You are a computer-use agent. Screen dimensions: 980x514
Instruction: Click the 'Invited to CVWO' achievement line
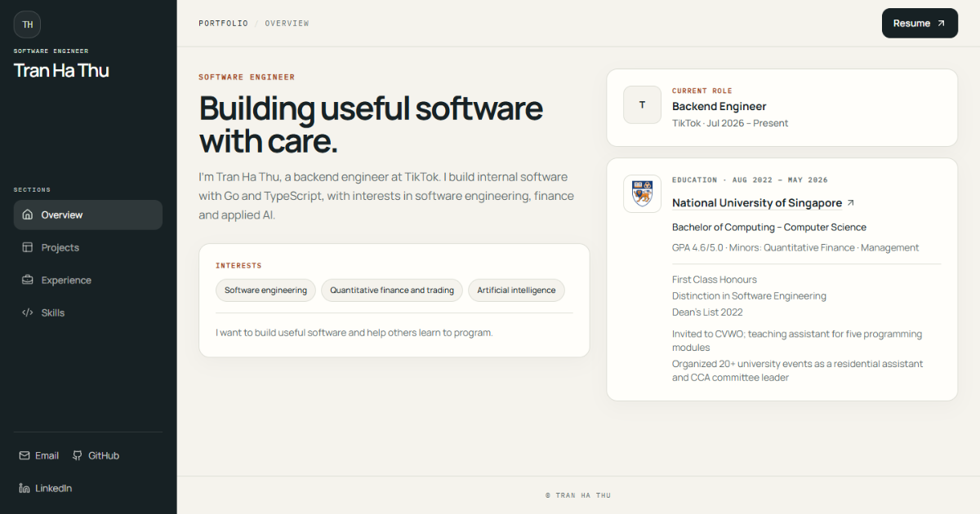pos(797,341)
